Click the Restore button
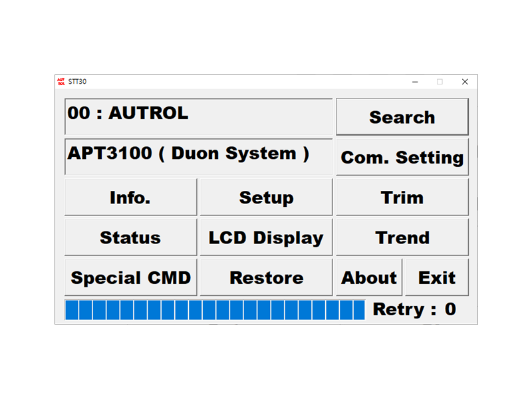 point(267,277)
